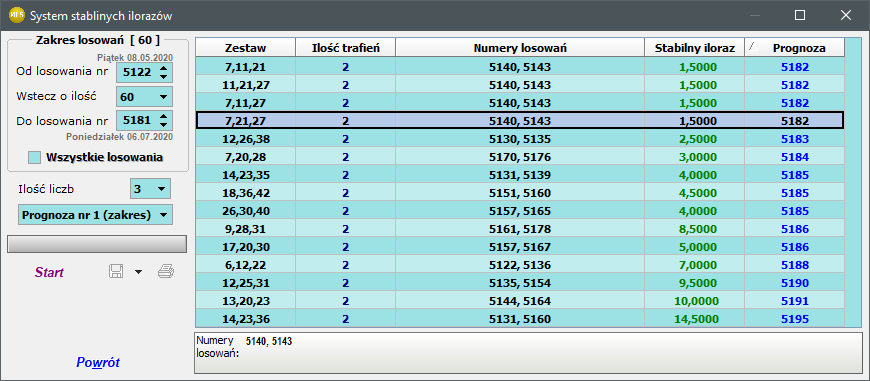Select the row with set 14,23,36
This screenshot has height=381, width=870.
520,319
